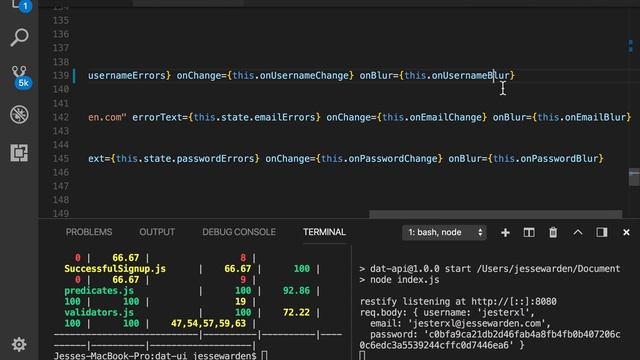Select the TERMINAL tab
Screen dimensions: 640x360
(324, 232)
